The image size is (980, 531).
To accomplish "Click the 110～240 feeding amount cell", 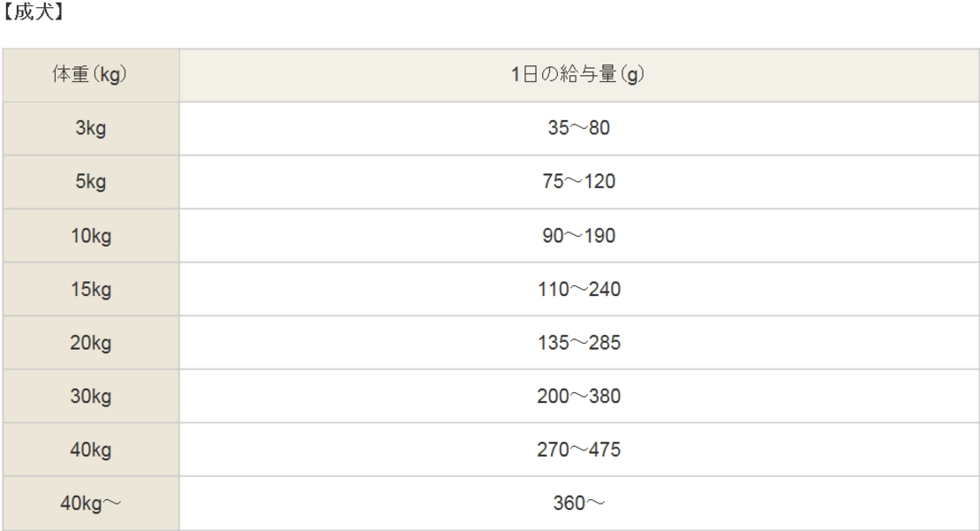I will tap(578, 290).
